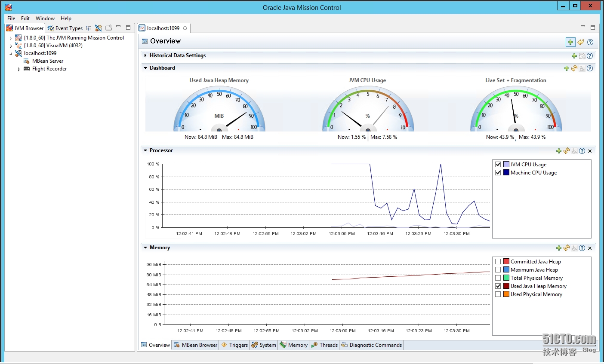Remove the Processor chart with X
This screenshot has width=604, height=364.
pyautogui.click(x=590, y=151)
